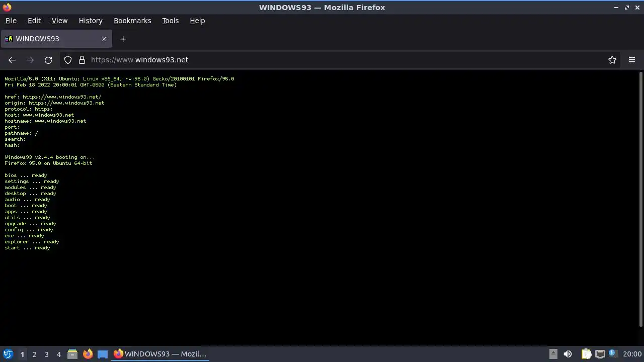Switch to workspace 3
Screen dimensions: 644x362
(x=46, y=354)
